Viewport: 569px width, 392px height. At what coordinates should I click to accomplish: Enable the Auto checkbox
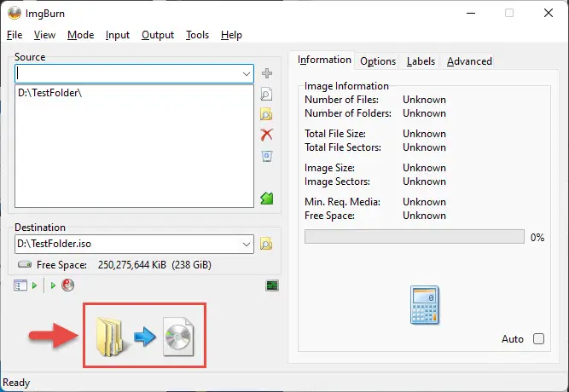538,338
